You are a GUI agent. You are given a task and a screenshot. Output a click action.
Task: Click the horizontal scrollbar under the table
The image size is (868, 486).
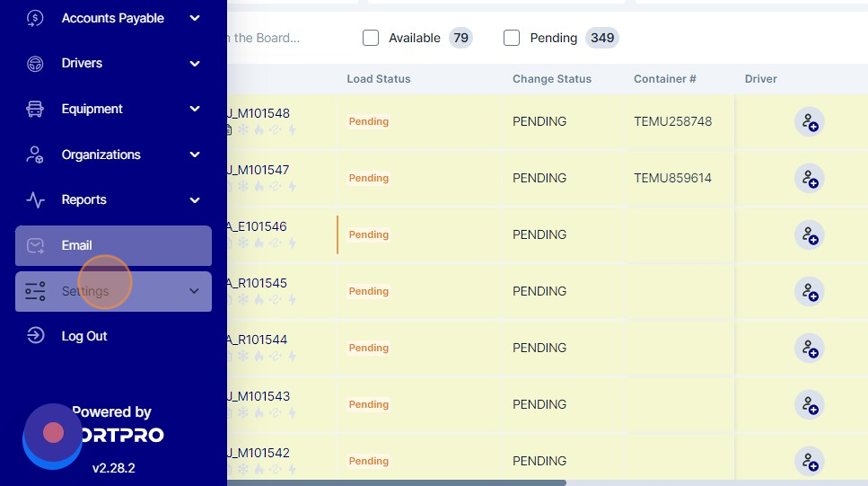tap(397, 482)
